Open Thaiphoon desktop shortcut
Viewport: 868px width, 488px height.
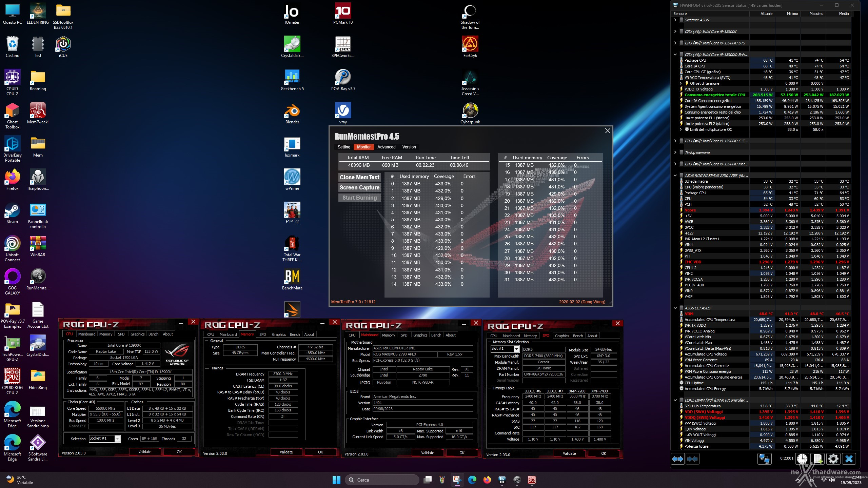coord(38,180)
